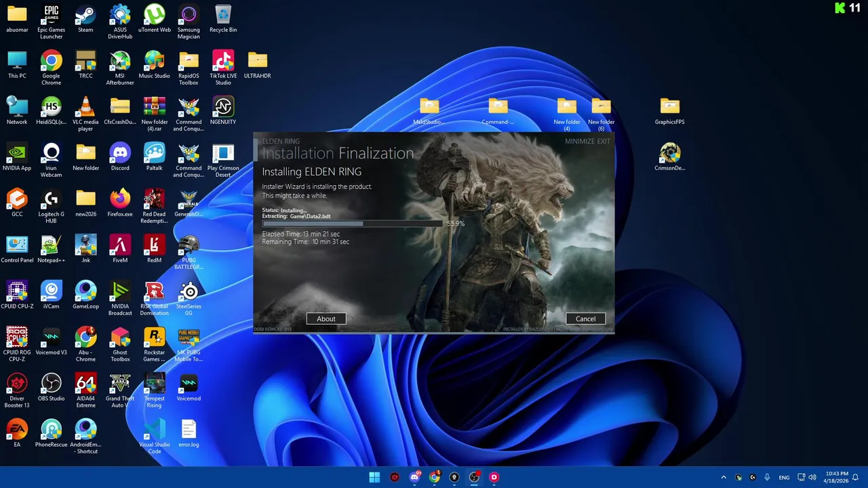Select the GameLoop icon
This screenshot has height=488, width=868.
tap(85, 296)
